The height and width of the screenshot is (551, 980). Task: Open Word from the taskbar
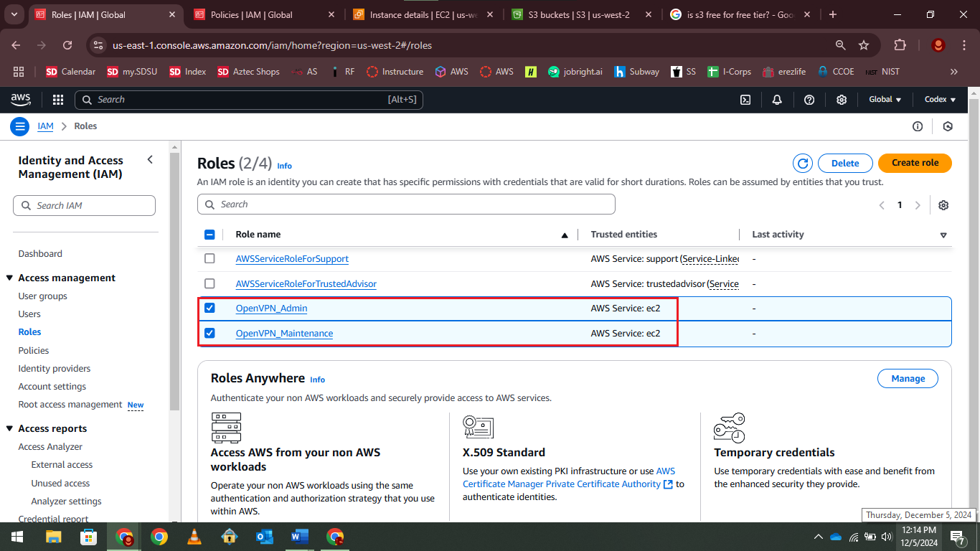point(299,537)
